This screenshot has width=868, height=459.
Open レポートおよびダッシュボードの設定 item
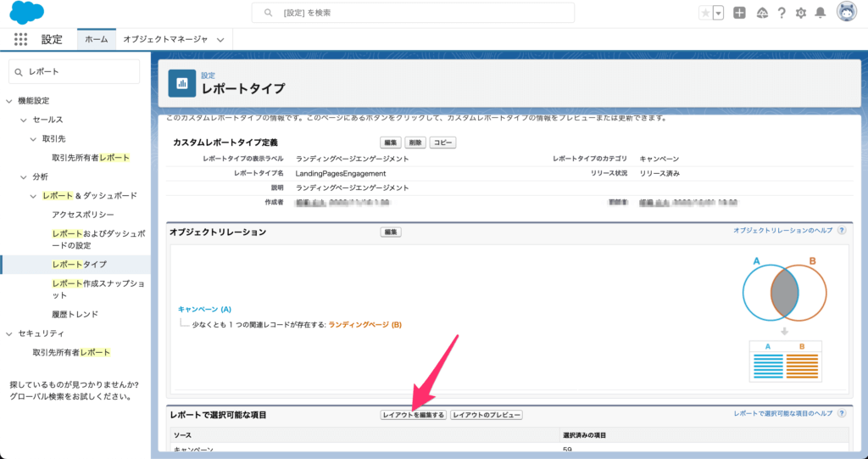tap(98, 239)
